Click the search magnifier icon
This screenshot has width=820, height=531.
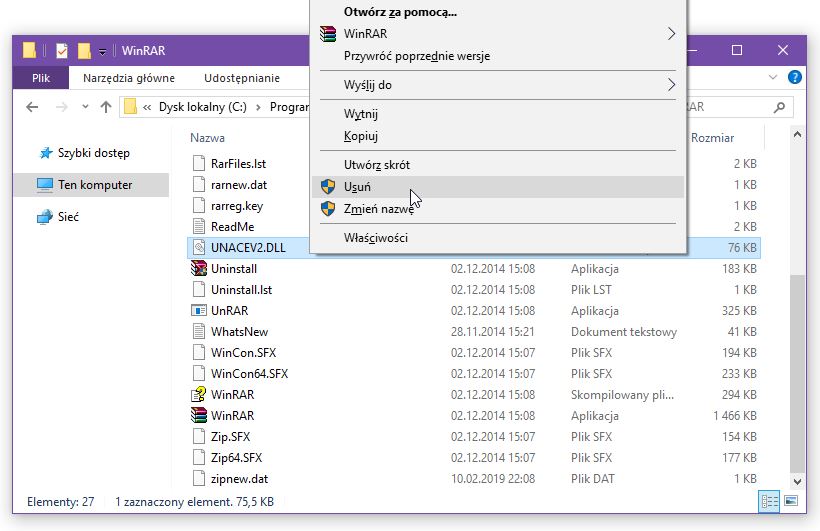(779, 107)
